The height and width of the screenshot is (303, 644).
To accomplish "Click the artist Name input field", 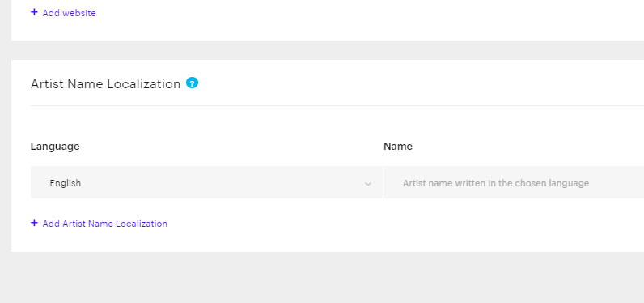I will (x=514, y=182).
